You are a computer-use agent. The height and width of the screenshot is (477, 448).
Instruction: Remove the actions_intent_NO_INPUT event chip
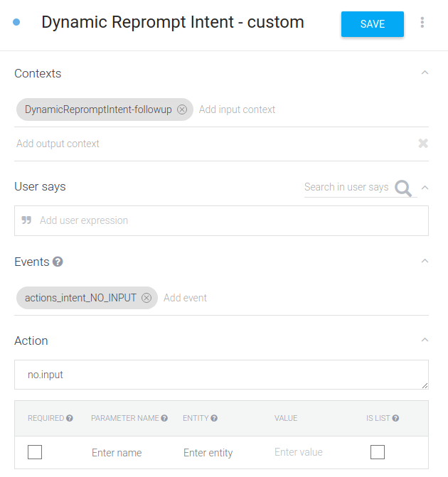pyautogui.click(x=146, y=298)
